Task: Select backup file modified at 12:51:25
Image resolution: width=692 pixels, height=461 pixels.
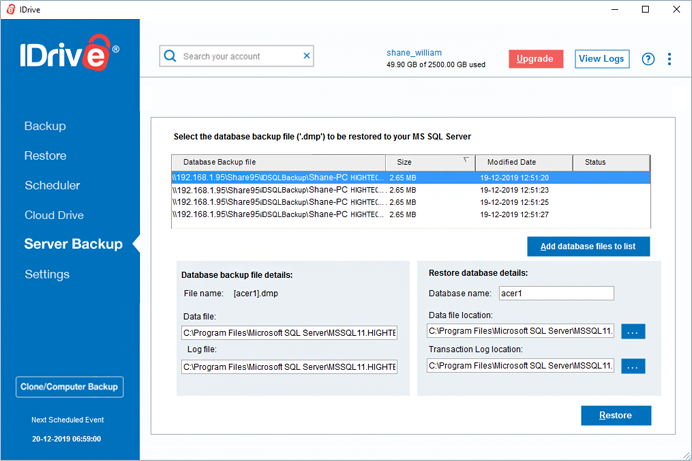Action: (410, 202)
